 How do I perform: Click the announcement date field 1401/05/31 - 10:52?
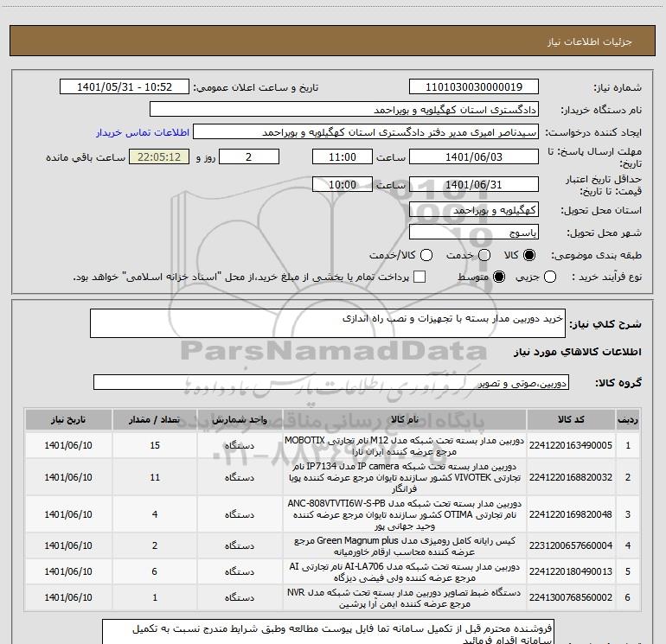click(x=125, y=87)
